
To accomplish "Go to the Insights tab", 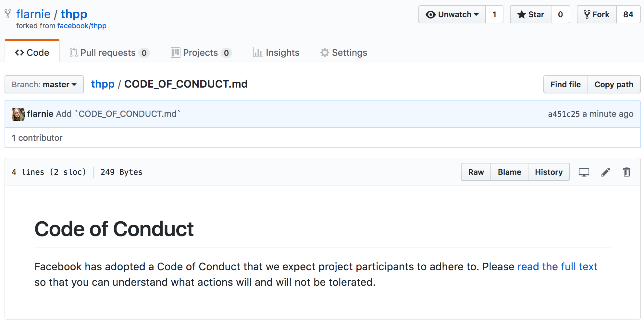I will pyautogui.click(x=276, y=53).
